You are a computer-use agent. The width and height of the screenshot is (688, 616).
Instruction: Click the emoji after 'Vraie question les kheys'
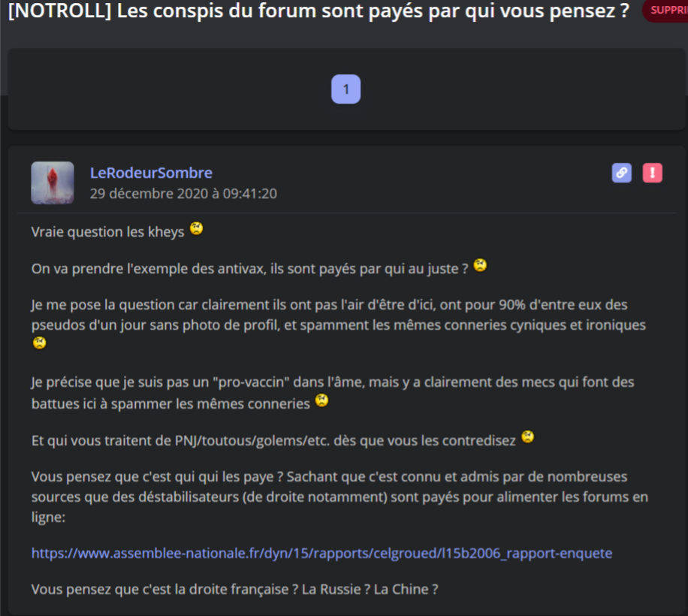click(196, 228)
